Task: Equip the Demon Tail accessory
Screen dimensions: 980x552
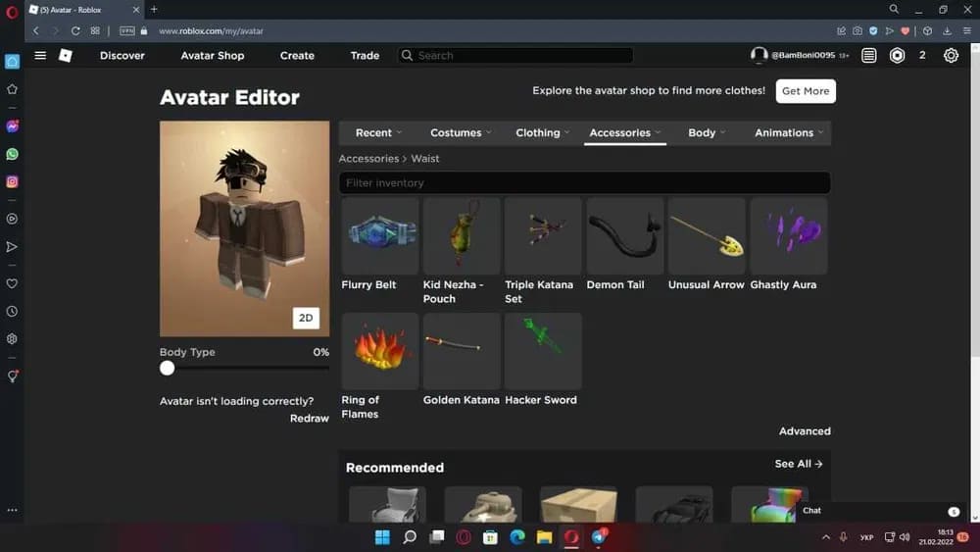Action: 624,236
